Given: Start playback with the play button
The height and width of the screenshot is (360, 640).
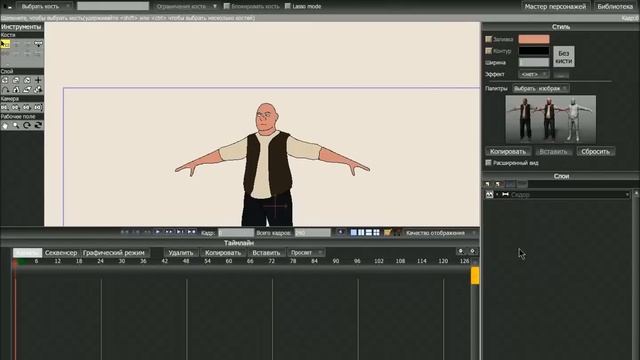Looking at the screenshot, I should click(158, 232).
